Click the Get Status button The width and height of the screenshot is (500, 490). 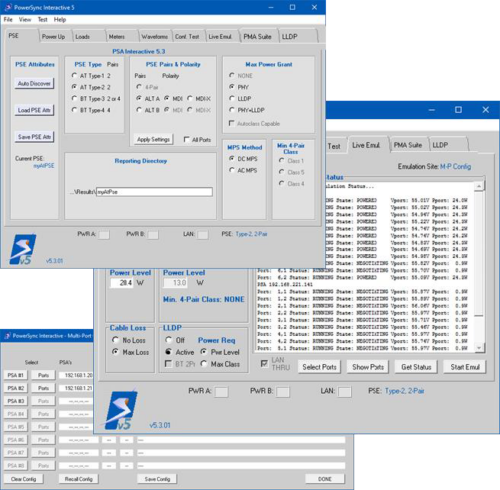coord(416,367)
